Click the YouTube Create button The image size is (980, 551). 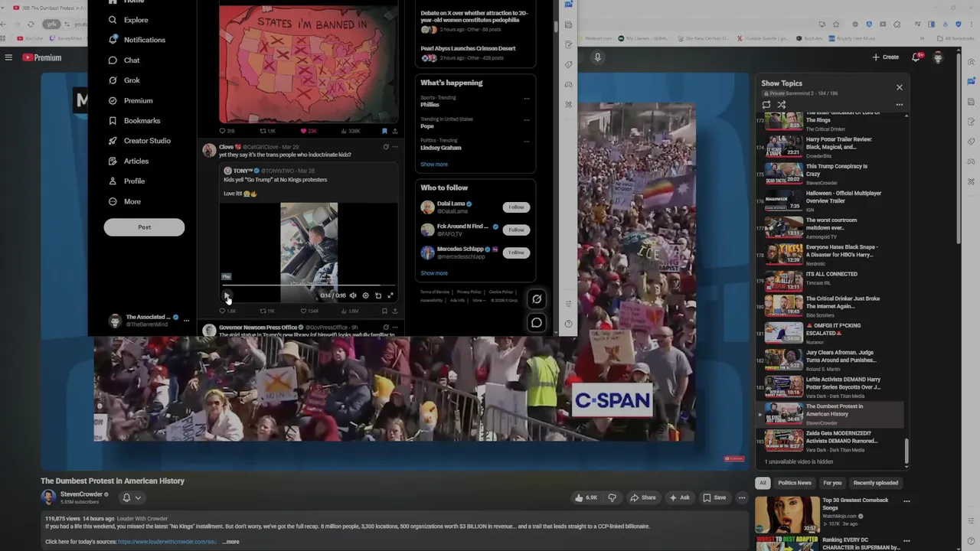coord(886,57)
